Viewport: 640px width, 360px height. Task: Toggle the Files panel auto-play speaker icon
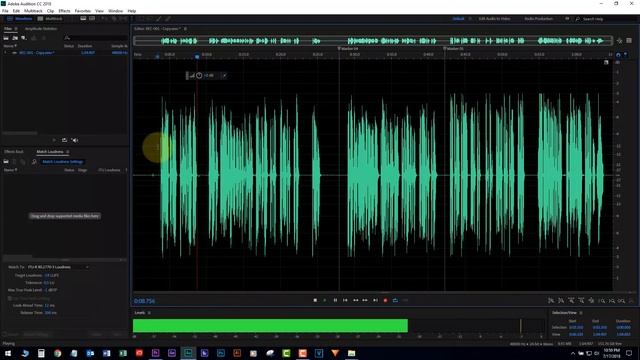[x=75, y=140]
